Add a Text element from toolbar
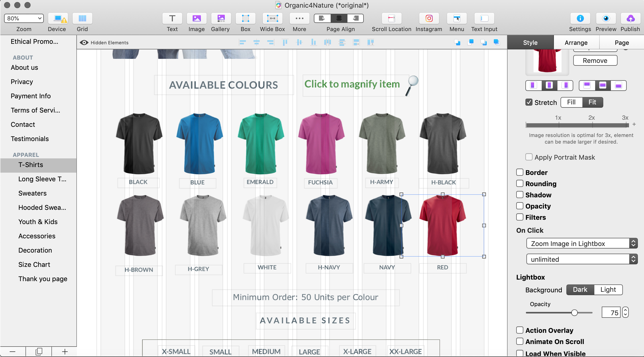 (x=172, y=18)
